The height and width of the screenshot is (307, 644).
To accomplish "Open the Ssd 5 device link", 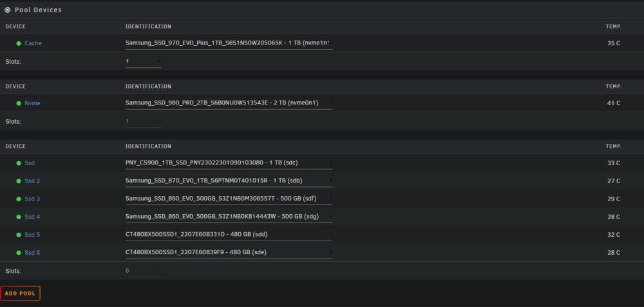I will [32, 235].
